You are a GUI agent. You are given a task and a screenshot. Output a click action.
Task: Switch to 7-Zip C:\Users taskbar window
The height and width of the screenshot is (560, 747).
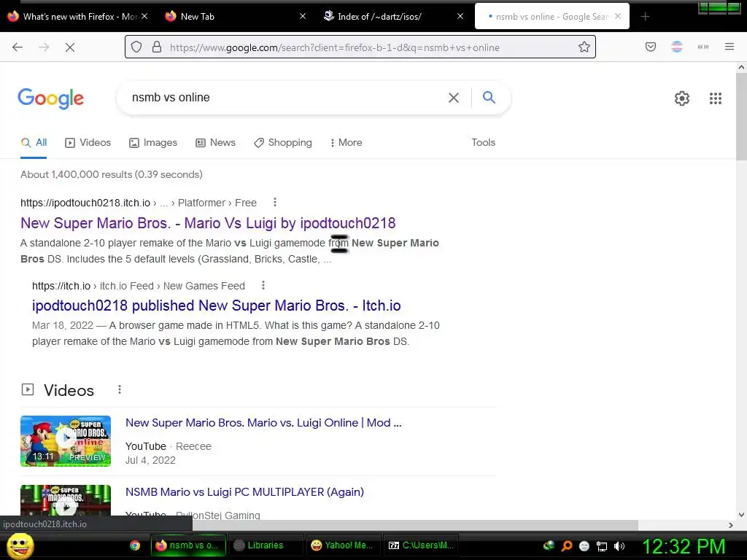point(421,545)
